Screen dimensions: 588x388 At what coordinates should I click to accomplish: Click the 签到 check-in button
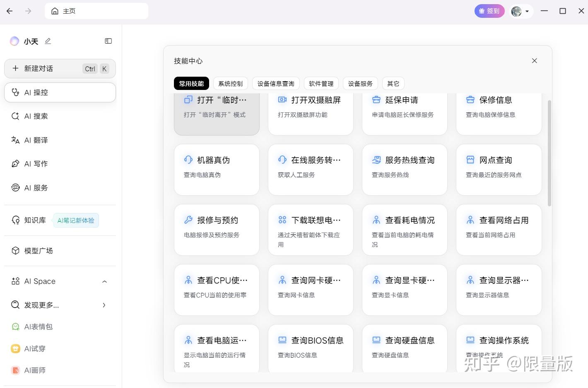[489, 11]
